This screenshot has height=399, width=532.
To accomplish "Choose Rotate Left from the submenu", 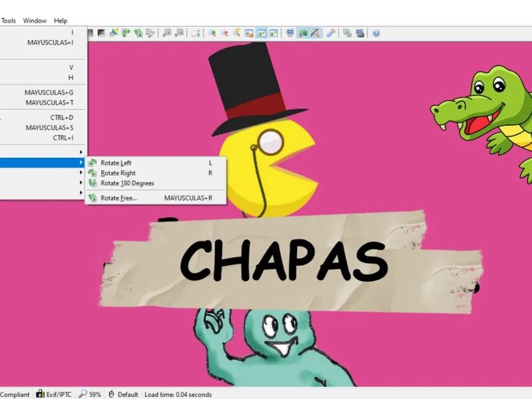I will [x=156, y=163].
